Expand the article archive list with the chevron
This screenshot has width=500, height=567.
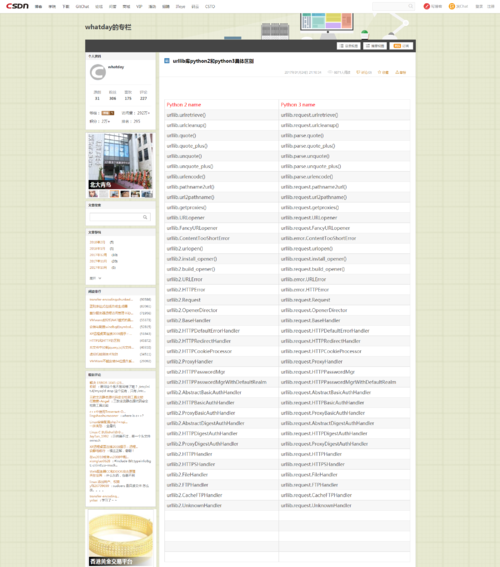(100, 278)
